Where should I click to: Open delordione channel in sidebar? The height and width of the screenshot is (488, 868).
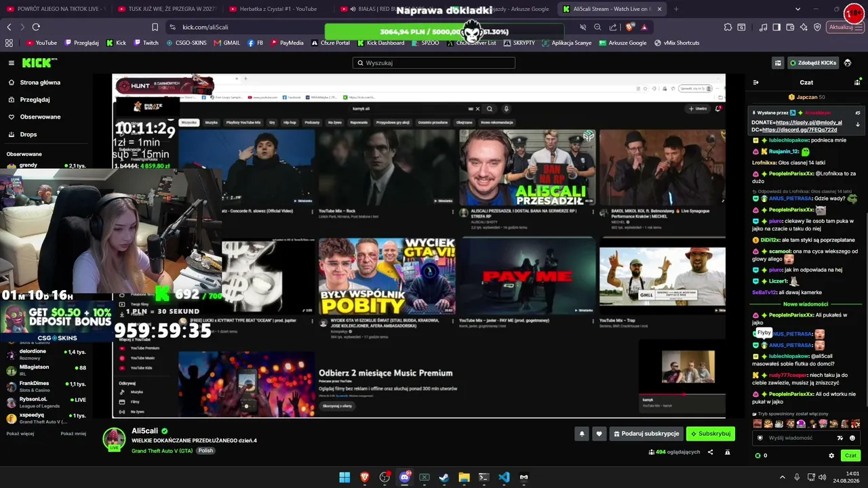point(46,354)
